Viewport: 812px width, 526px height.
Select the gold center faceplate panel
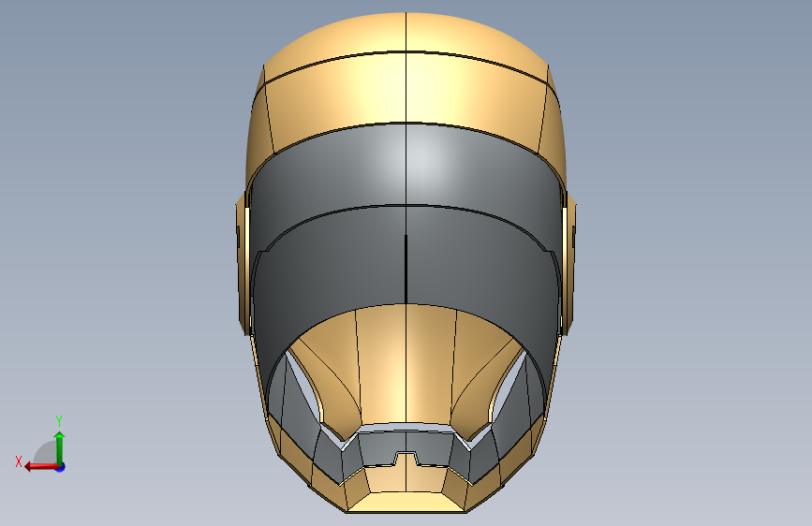tap(406, 365)
